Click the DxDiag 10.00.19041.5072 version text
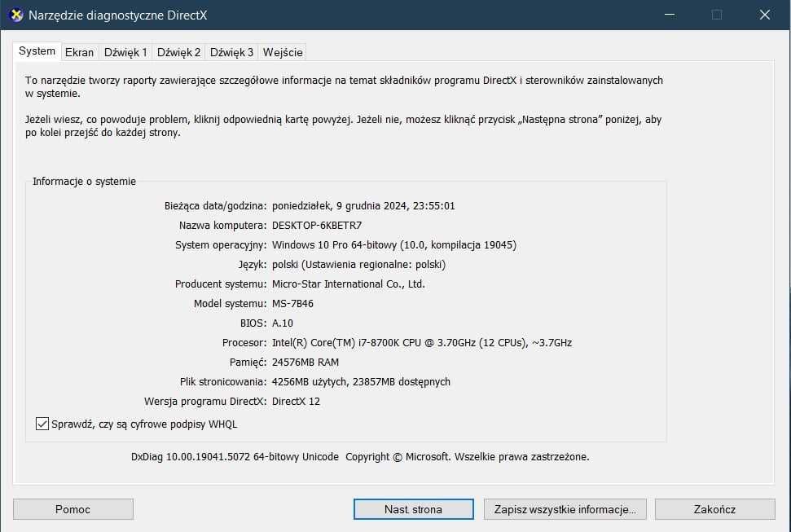Viewport: 791px width, 532px height. tap(235, 457)
